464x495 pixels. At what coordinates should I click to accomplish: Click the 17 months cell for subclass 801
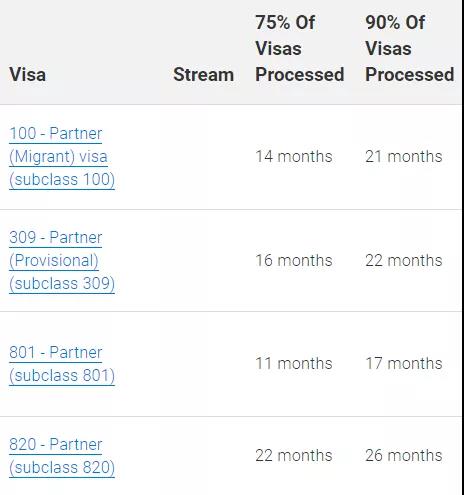(404, 363)
